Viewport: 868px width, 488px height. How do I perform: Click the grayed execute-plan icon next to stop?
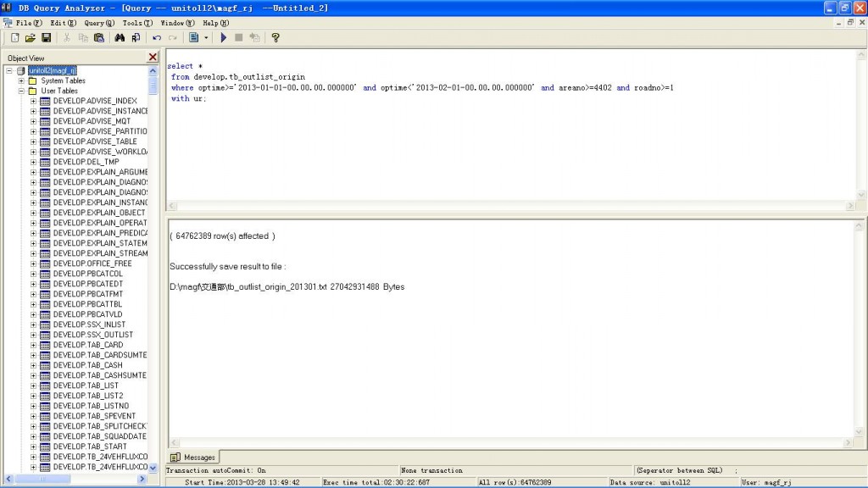point(254,37)
